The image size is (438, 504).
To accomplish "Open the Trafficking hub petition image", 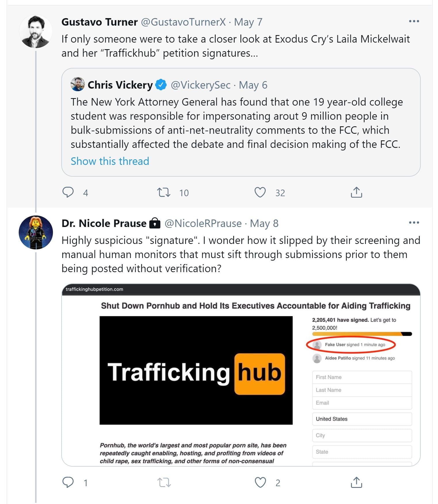I will click(196, 370).
